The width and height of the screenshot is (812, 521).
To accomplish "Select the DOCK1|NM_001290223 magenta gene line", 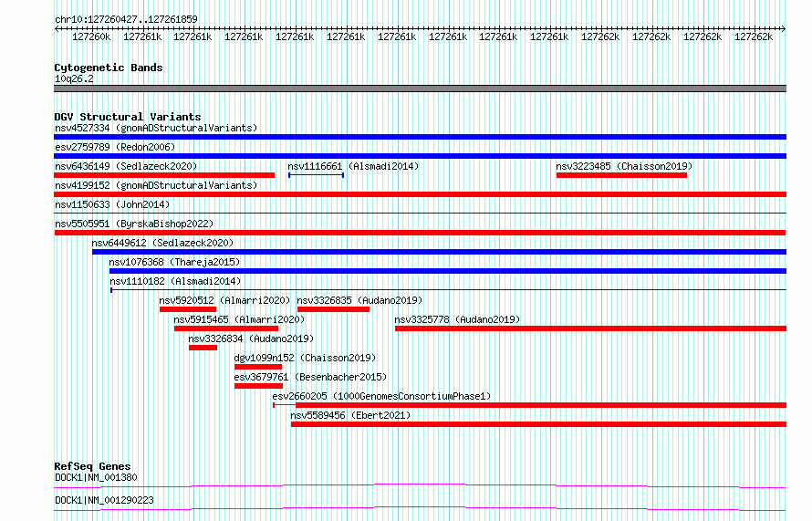I will pos(420,508).
